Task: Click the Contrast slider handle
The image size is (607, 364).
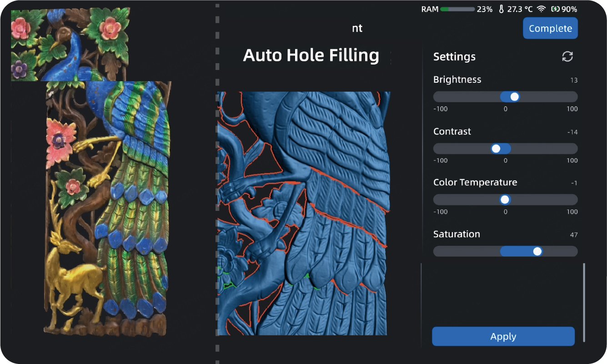Action: click(x=496, y=149)
